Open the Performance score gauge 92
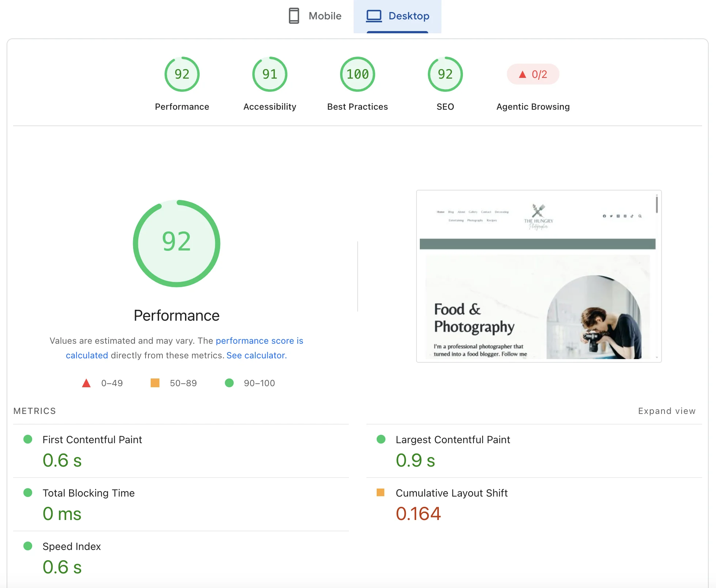 pyautogui.click(x=182, y=74)
